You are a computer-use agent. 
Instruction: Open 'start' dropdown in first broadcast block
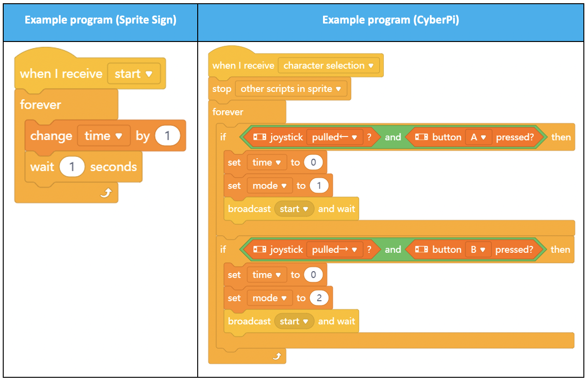(294, 209)
